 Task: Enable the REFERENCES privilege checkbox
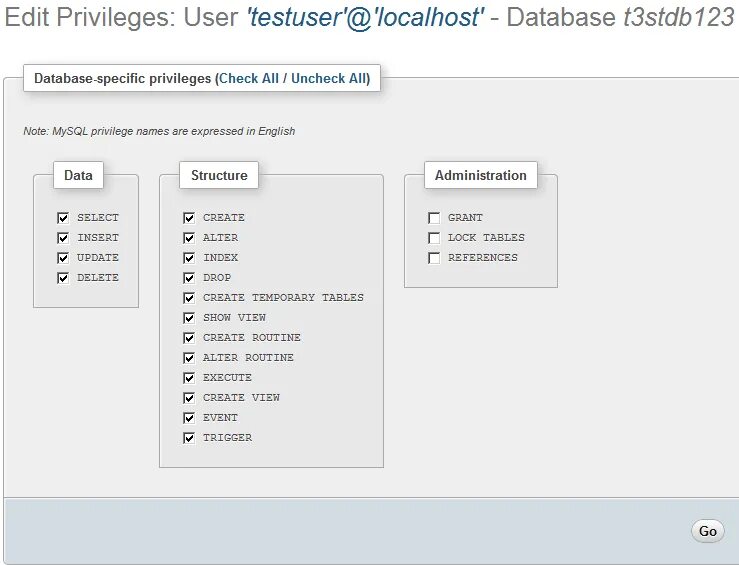434,258
